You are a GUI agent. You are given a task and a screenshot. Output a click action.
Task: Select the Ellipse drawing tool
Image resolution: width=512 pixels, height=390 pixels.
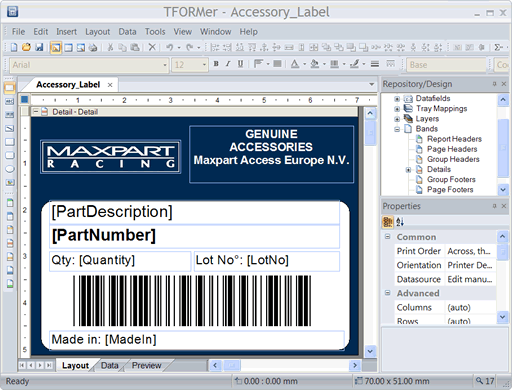10,169
